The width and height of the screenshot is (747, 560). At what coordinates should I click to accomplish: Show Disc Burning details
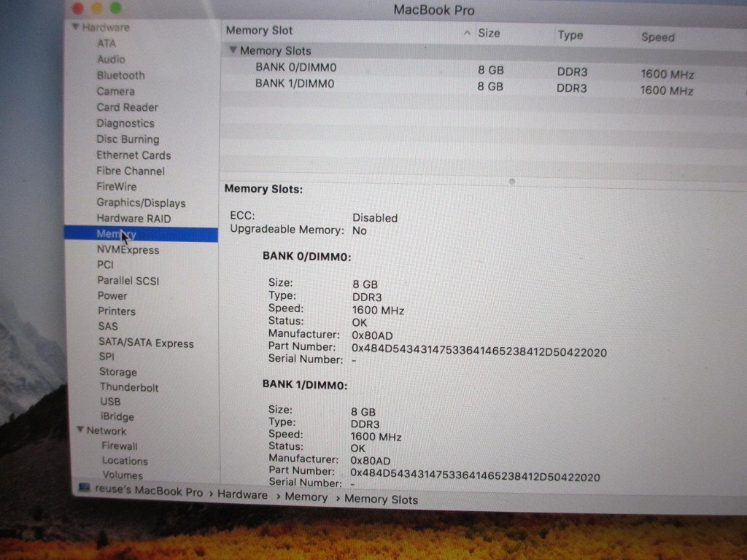click(128, 139)
